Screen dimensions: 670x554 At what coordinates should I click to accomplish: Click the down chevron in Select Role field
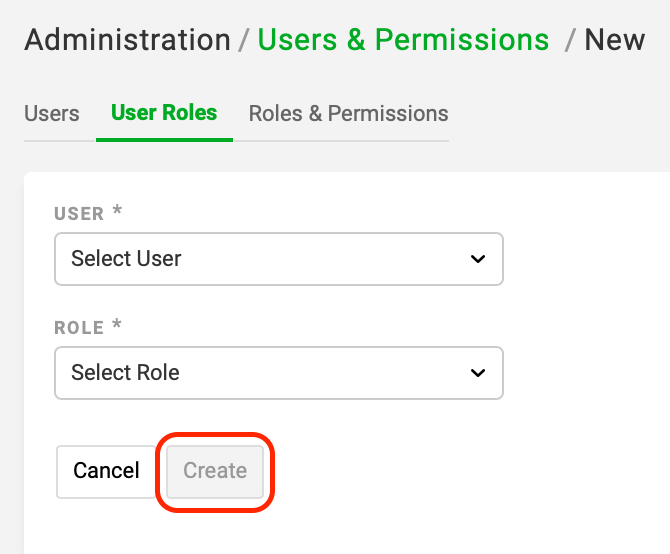pyautogui.click(x=478, y=373)
